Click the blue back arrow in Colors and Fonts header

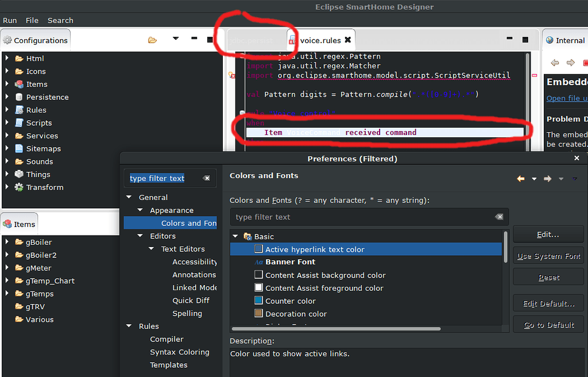coord(521,179)
